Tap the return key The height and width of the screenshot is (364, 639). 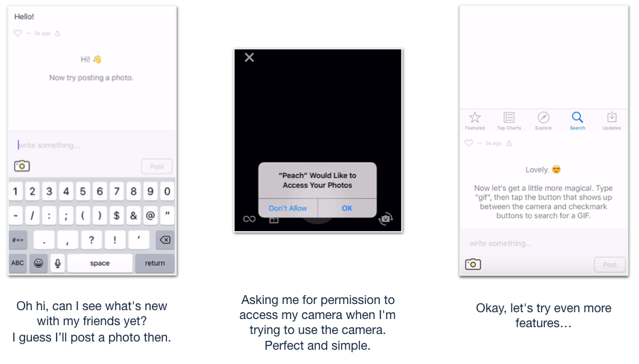pyautogui.click(x=155, y=263)
